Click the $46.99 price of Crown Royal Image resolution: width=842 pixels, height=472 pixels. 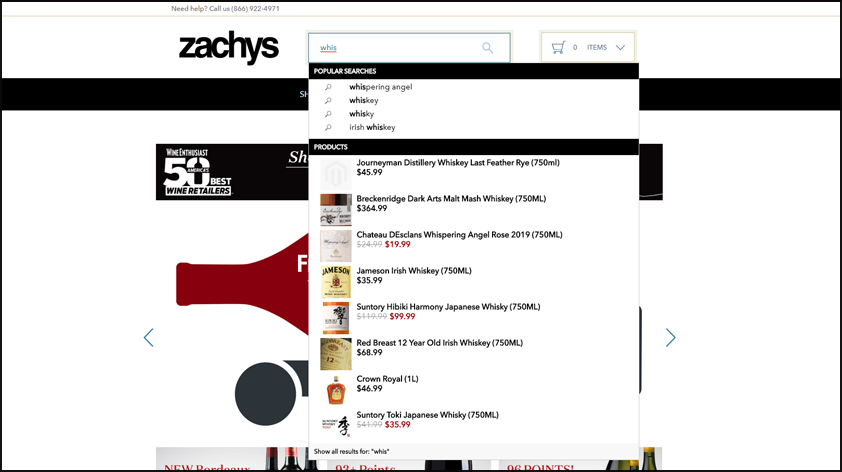[x=369, y=388]
